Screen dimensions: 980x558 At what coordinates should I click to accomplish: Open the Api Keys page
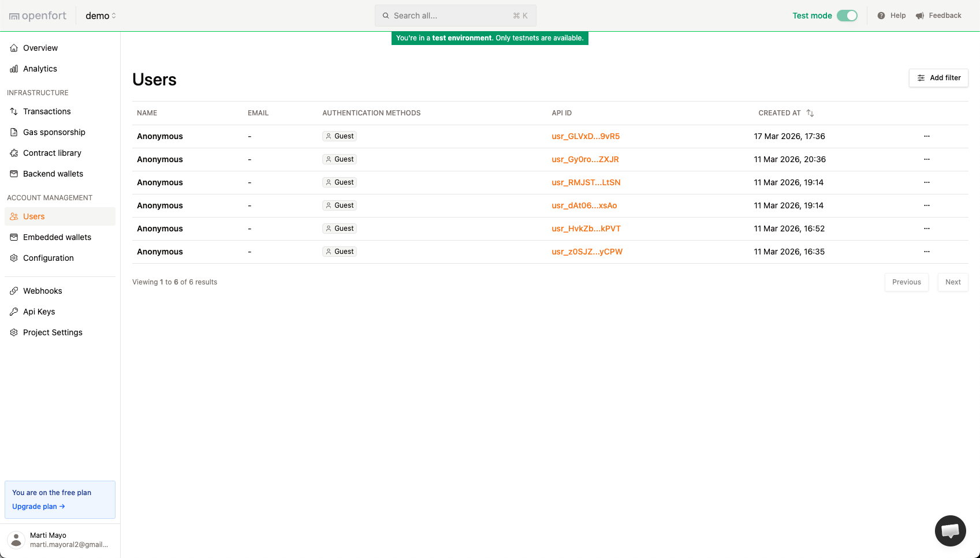pyautogui.click(x=39, y=312)
